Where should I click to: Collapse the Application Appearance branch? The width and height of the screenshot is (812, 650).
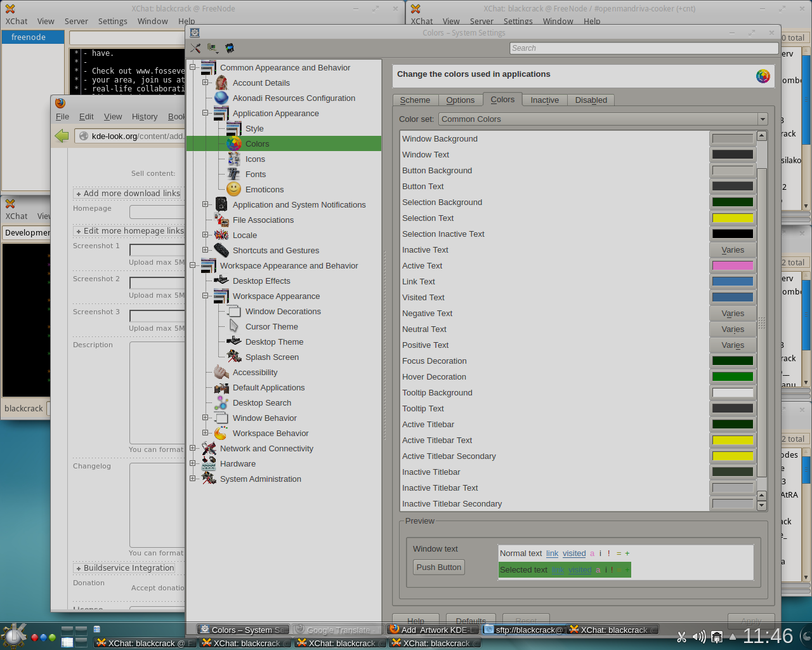click(x=205, y=113)
